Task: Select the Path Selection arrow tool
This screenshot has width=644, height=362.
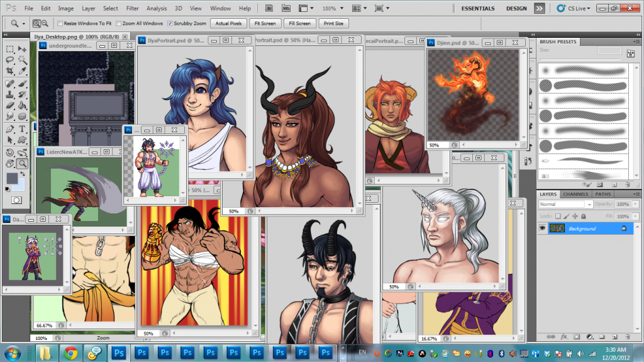Action: pos(10,140)
